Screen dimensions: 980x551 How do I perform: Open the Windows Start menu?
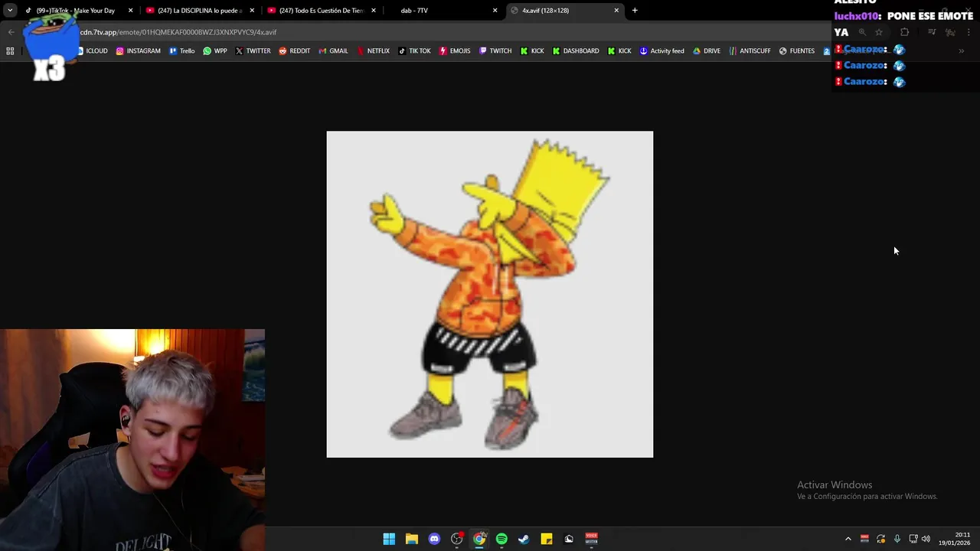(x=389, y=539)
